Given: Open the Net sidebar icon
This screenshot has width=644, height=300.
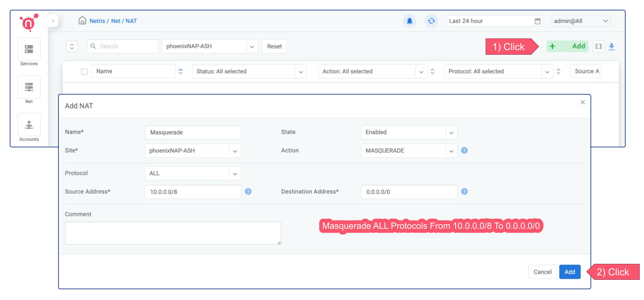Looking at the screenshot, I should (x=29, y=87).
